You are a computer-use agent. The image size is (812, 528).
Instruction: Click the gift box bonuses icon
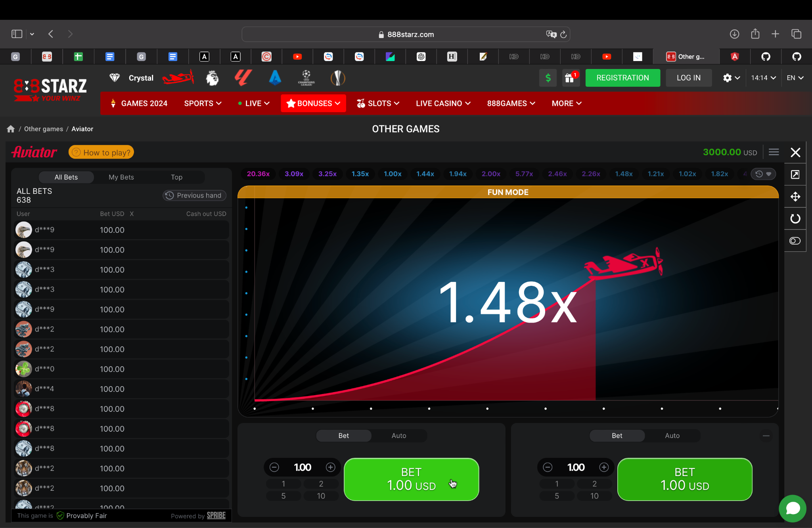click(x=570, y=78)
